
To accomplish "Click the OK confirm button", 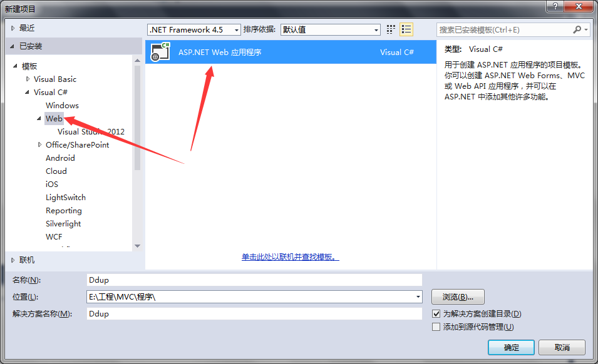I will (x=511, y=348).
